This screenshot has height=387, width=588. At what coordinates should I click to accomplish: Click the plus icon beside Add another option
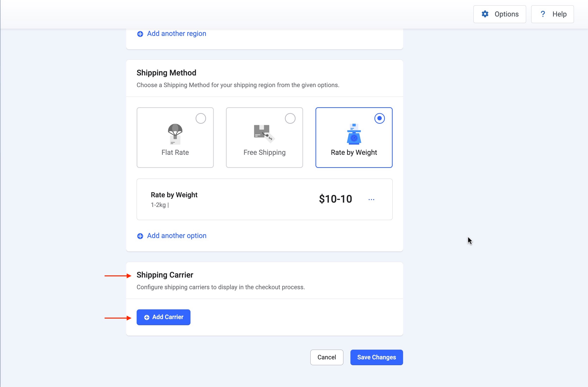pyautogui.click(x=140, y=236)
